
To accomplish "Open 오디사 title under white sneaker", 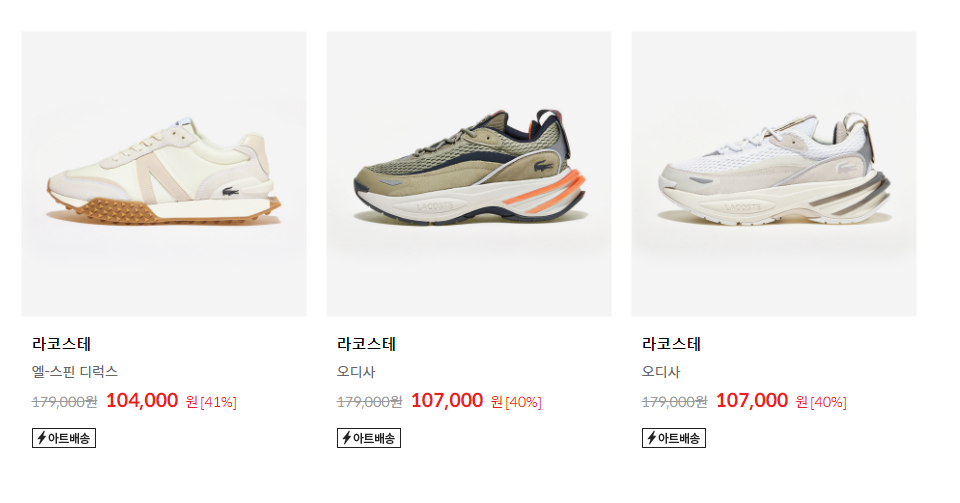I will 661,371.
